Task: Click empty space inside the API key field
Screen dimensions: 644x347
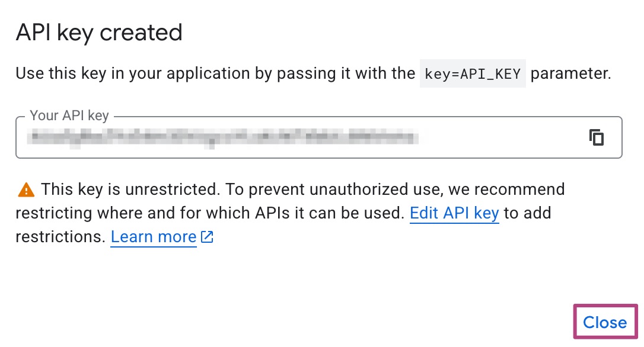Action: [504, 137]
